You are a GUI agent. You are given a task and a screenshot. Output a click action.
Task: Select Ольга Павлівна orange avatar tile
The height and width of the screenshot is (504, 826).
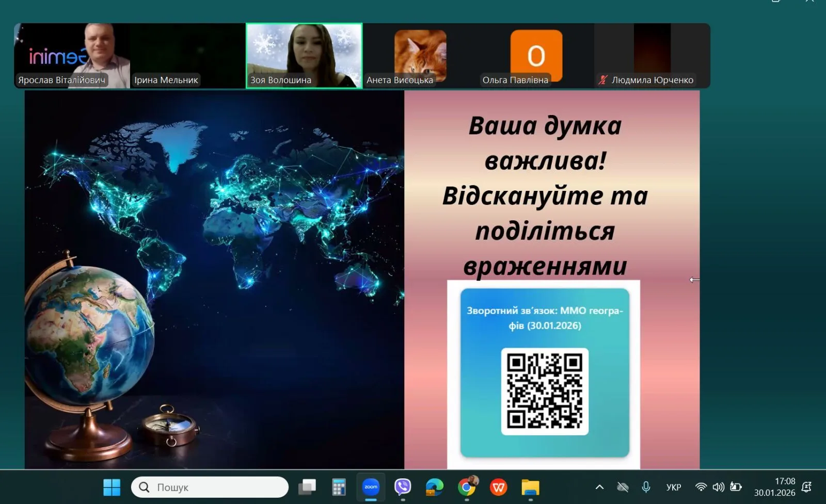536,56
